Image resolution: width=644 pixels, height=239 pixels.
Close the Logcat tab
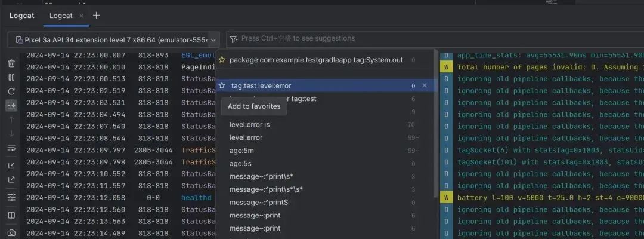81,16
